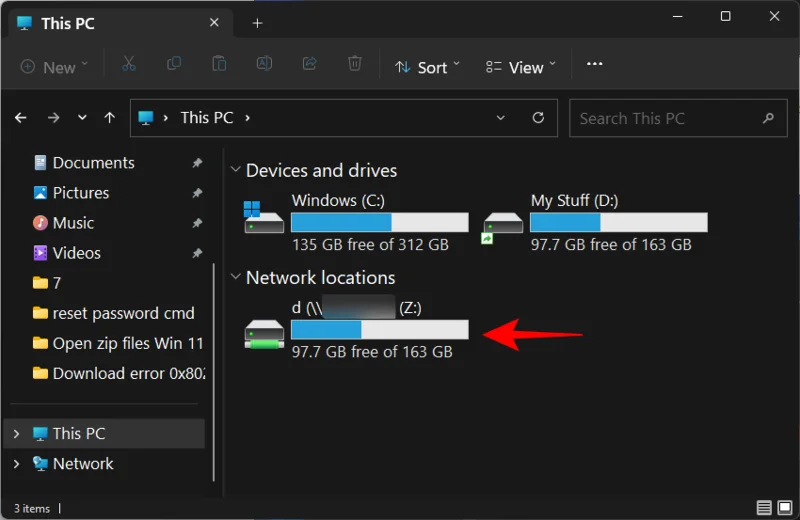800x520 pixels.
Task: Go forward with the forward arrow
Action: [x=53, y=118]
